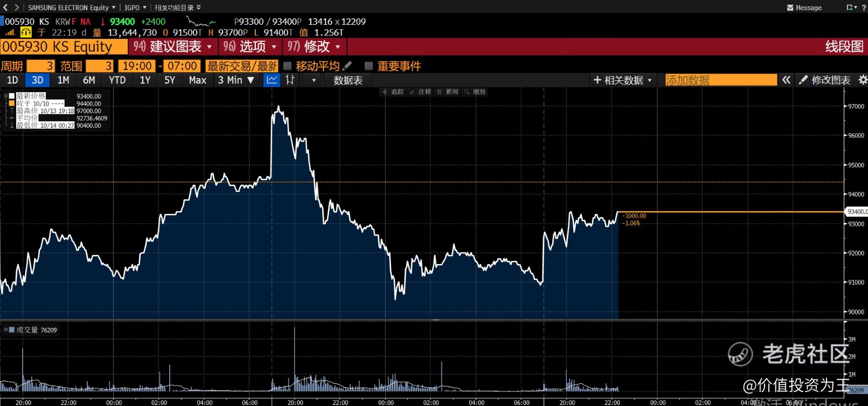Select the 5Y range tab
This screenshot has height=406, width=868.
tap(170, 80)
